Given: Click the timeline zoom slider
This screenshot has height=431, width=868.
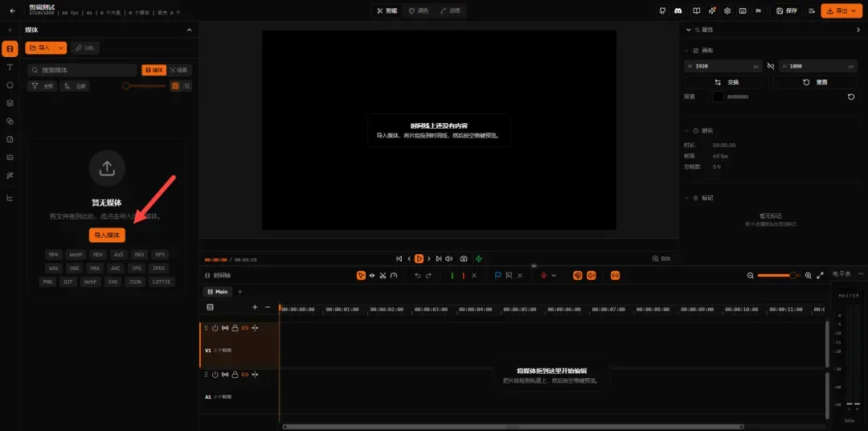Looking at the screenshot, I should point(779,275).
